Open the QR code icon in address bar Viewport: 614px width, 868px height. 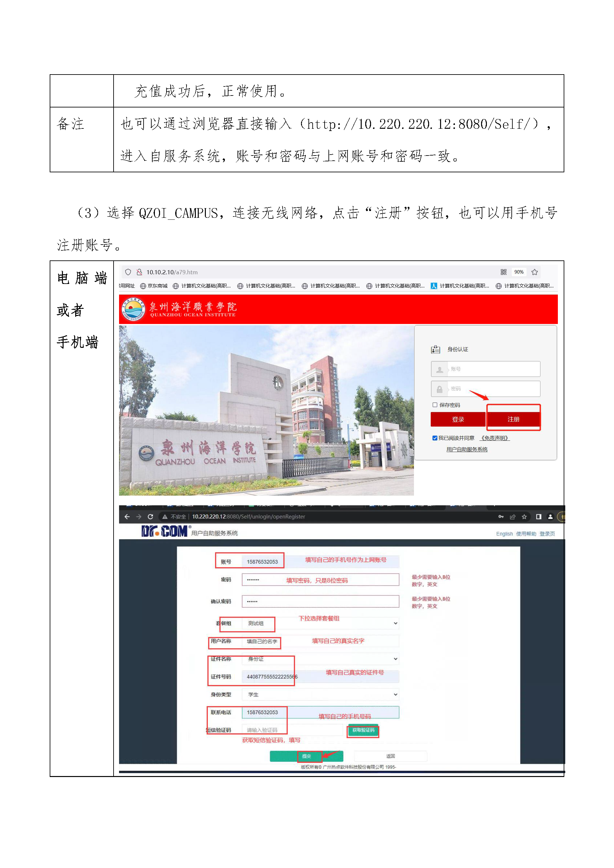click(x=503, y=272)
